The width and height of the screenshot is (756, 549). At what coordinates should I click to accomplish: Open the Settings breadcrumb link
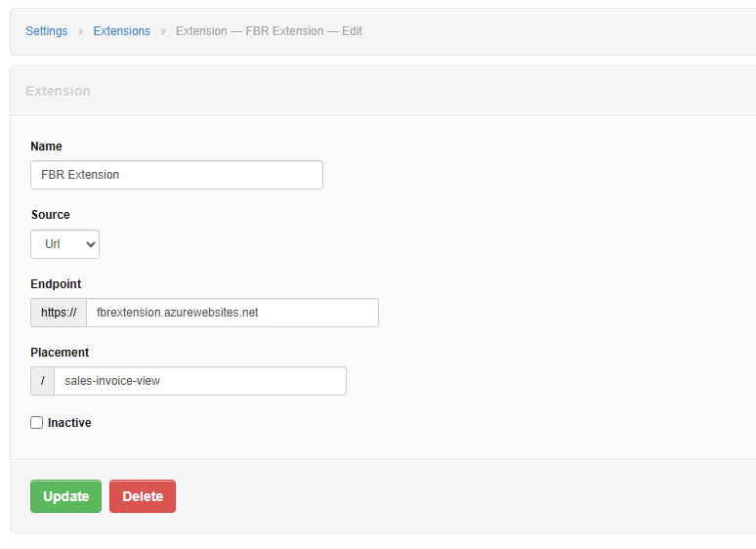(46, 31)
